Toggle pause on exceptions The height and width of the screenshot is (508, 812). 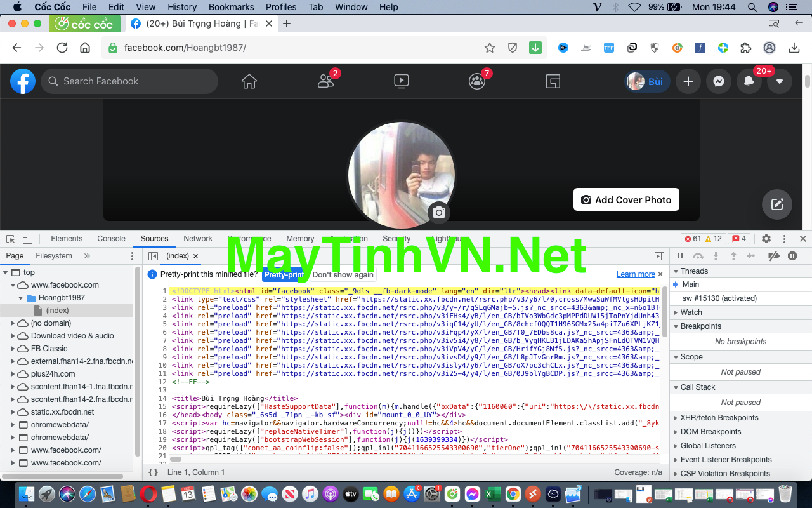pyautogui.click(x=792, y=256)
